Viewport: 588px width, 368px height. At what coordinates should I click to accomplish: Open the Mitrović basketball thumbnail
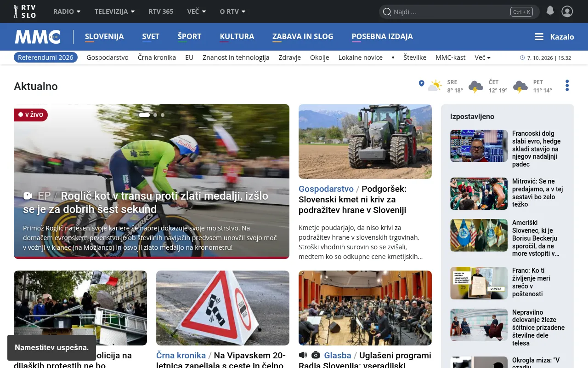point(479,194)
